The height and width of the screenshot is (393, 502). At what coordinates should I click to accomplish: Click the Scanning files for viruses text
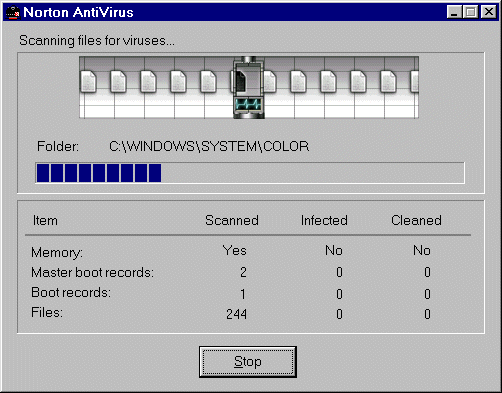[x=97, y=40]
